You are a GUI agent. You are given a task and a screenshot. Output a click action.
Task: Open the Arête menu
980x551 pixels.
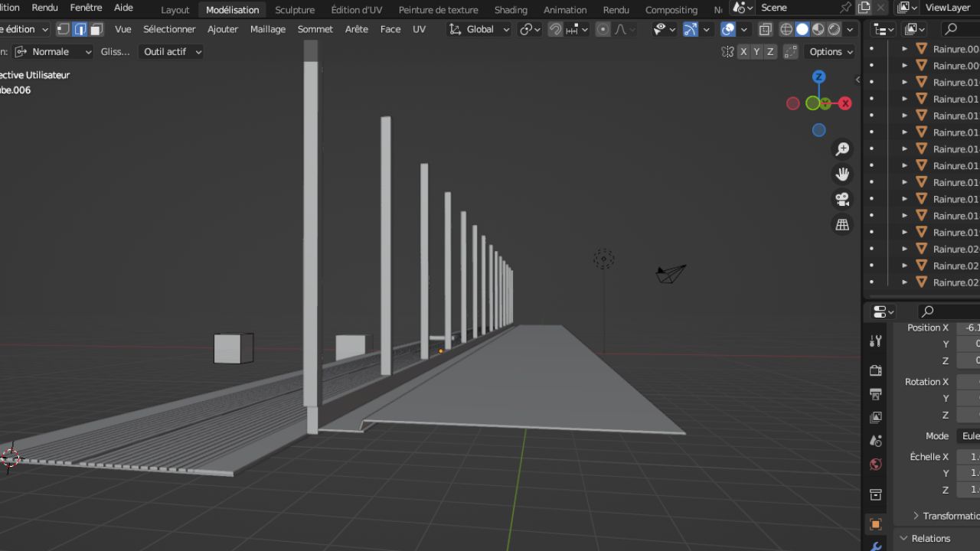(x=357, y=29)
